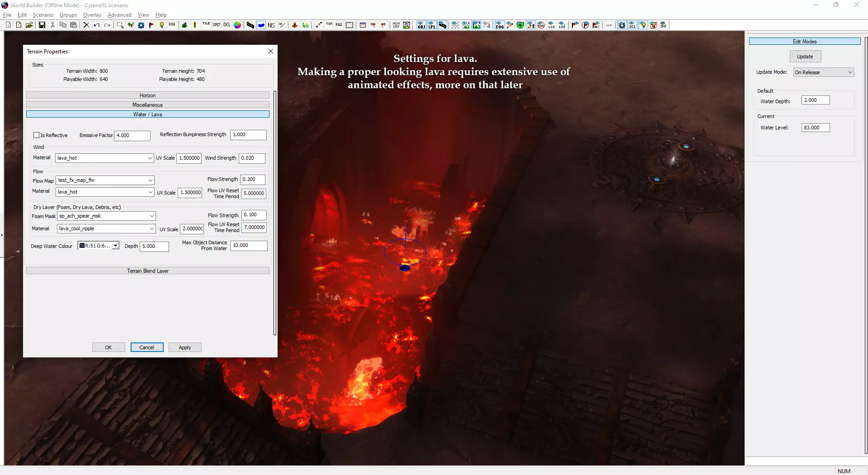
Task: Click the Emissive Factor input field
Action: pos(132,136)
